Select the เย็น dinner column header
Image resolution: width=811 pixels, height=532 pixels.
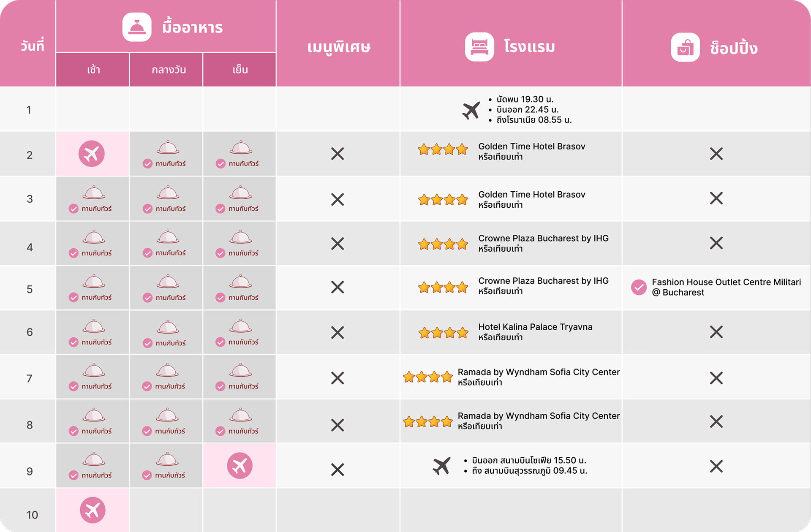click(x=240, y=70)
